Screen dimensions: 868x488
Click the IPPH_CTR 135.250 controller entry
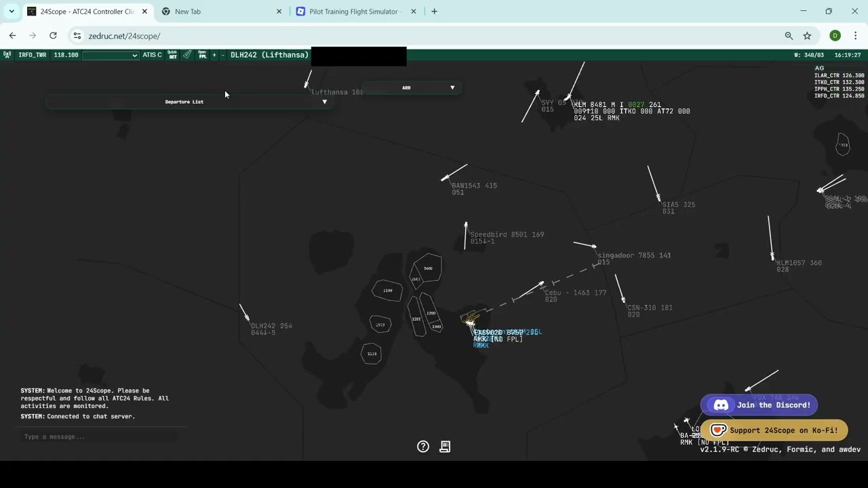(839, 89)
